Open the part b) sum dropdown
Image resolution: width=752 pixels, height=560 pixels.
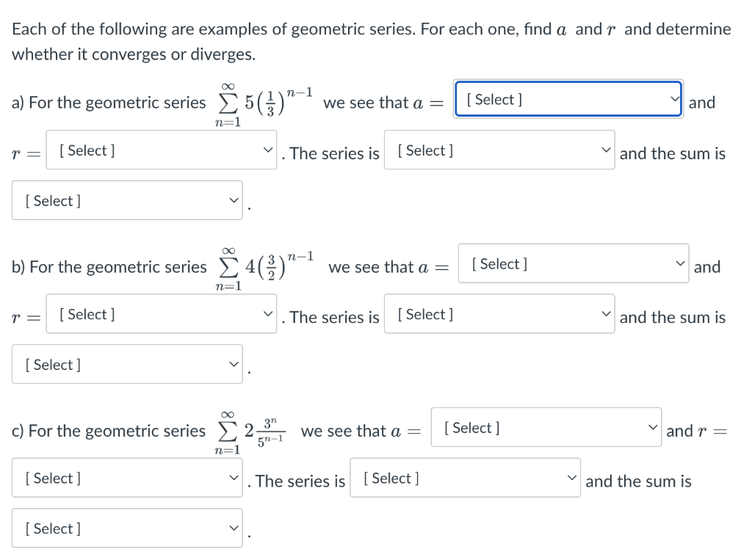tap(127, 364)
